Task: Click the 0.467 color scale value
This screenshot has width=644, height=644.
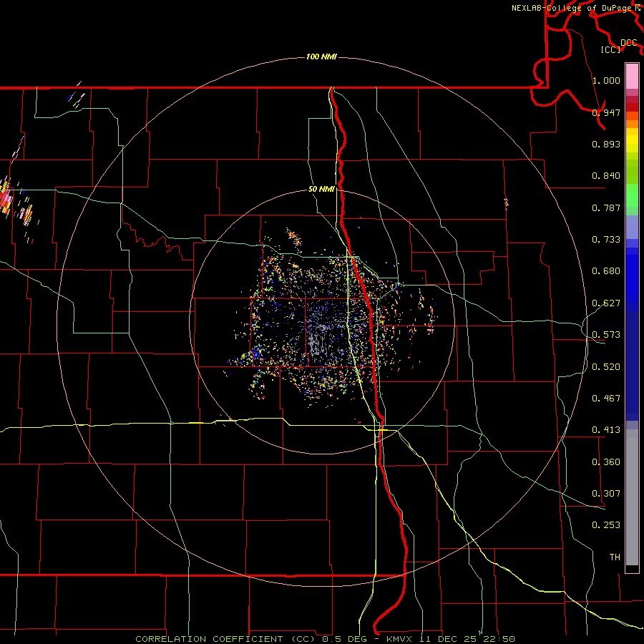Action: (606, 399)
